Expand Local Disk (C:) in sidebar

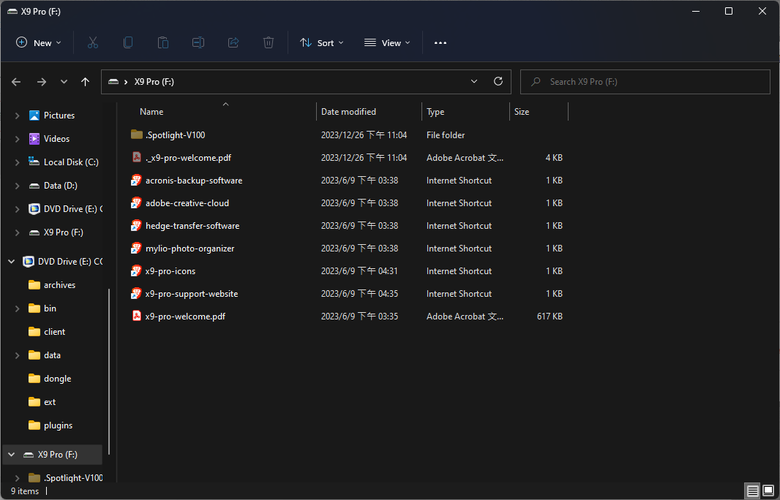coord(17,162)
